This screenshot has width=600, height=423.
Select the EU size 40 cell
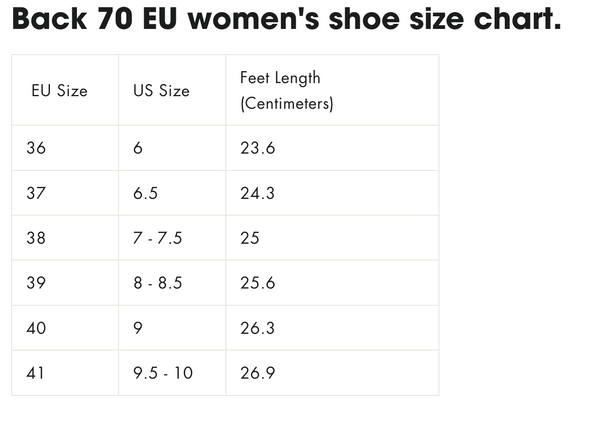point(37,328)
